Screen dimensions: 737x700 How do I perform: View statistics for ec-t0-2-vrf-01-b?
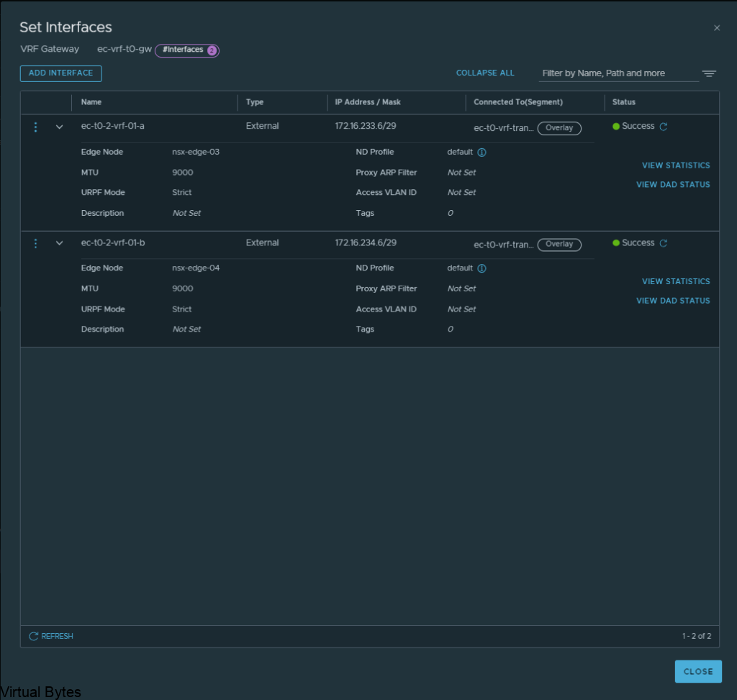[x=676, y=281]
